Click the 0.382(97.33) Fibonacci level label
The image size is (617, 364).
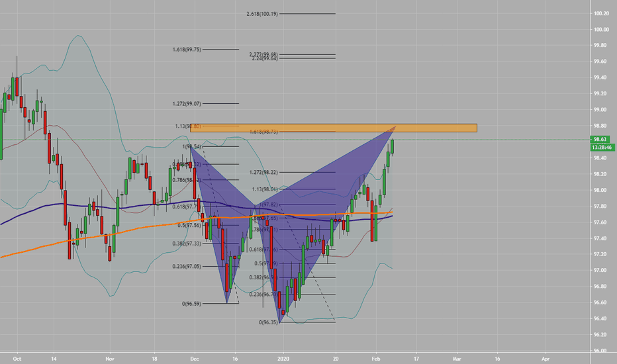coord(187,244)
